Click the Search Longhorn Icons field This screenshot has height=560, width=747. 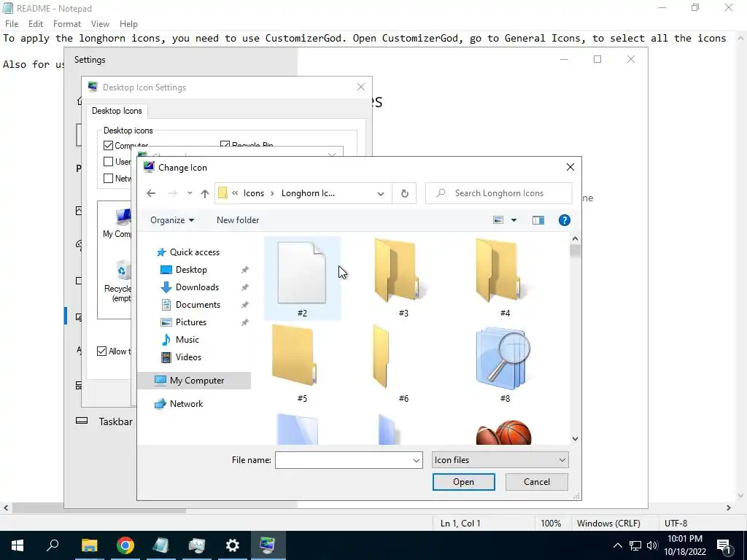498,193
